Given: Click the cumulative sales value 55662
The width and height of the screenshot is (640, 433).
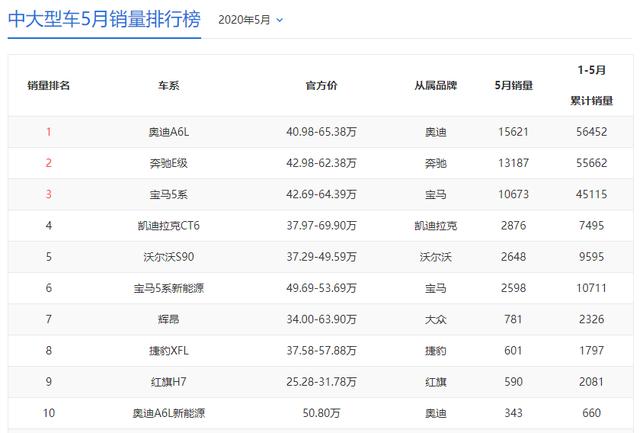Looking at the screenshot, I should (x=591, y=163).
